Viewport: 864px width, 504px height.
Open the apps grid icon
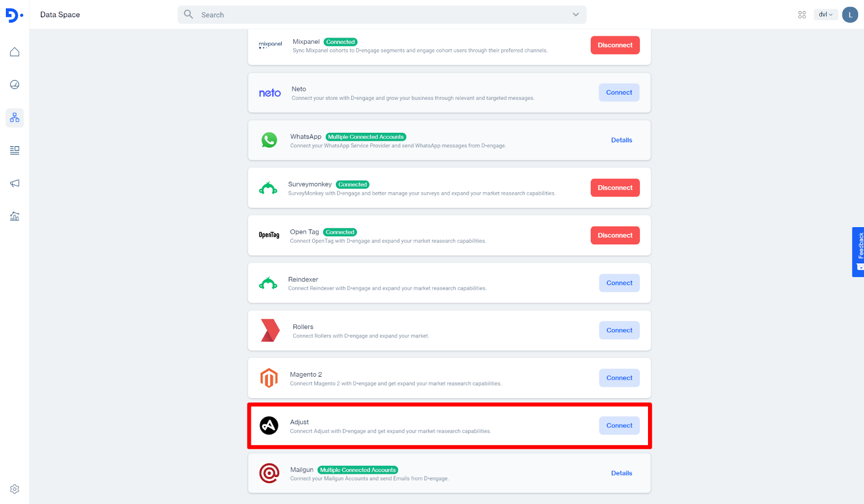(x=802, y=15)
